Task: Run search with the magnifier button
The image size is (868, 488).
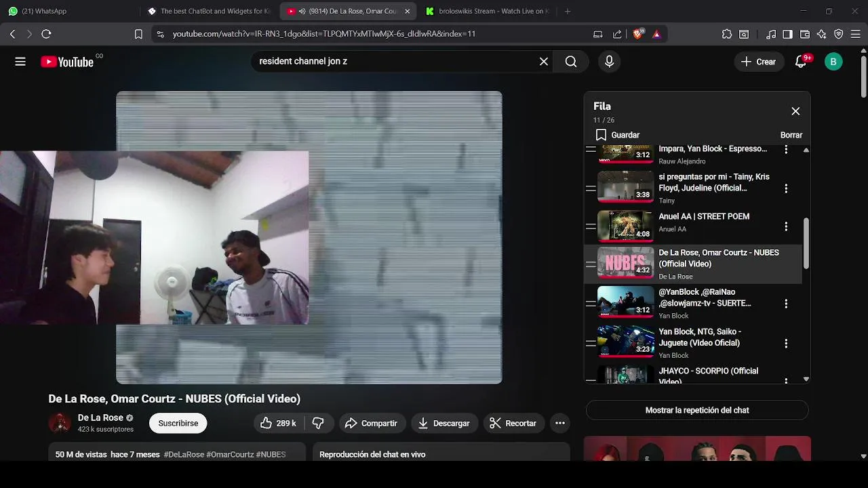Action: (571, 62)
